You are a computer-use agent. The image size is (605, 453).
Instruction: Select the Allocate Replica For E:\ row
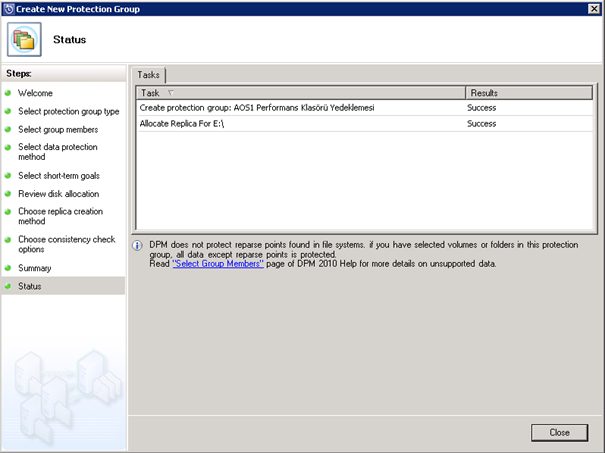click(365, 123)
